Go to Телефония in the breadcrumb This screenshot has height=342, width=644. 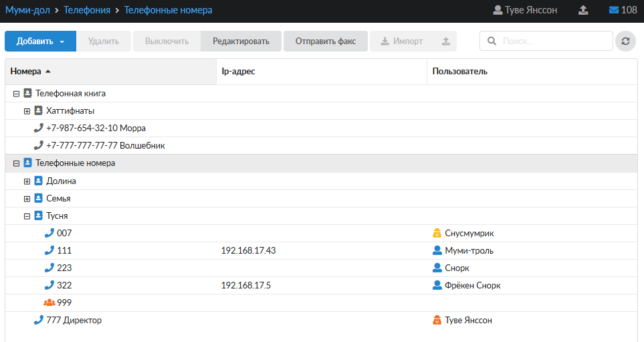[x=87, y=10]
